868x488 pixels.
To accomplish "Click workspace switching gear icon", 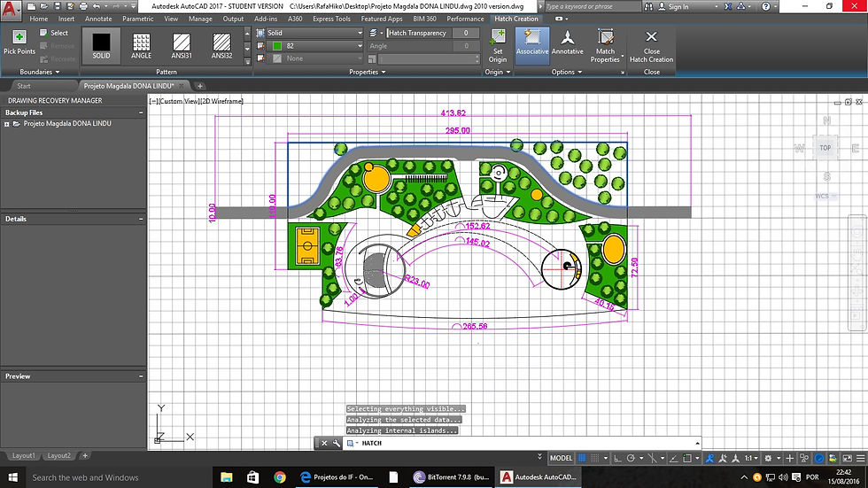I will (768, 458).
